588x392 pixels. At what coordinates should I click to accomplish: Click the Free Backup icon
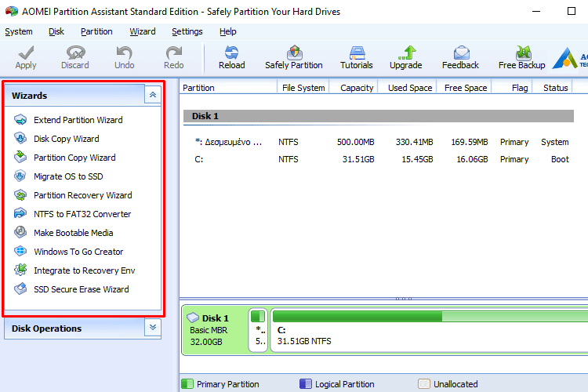[x=523, y=53]
